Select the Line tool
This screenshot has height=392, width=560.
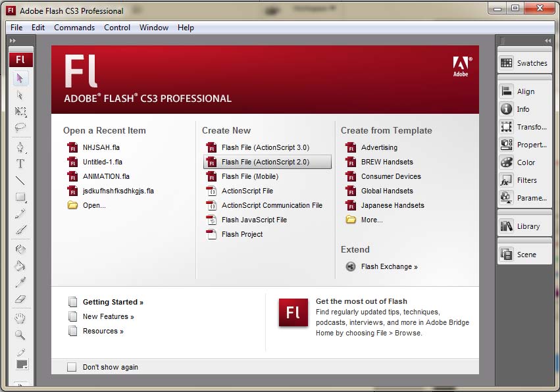coord(20,181)
